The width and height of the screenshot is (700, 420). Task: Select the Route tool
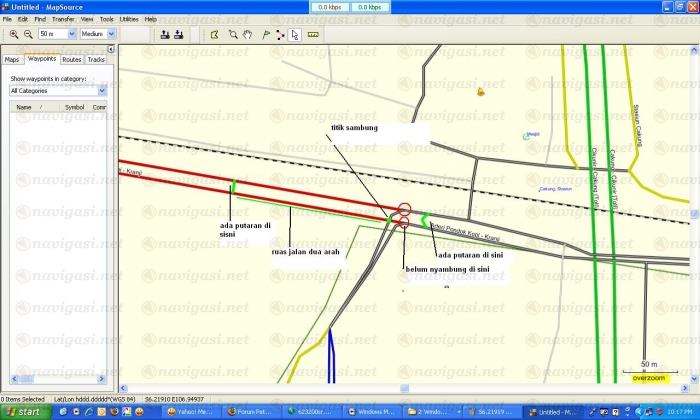click(280, 33)
